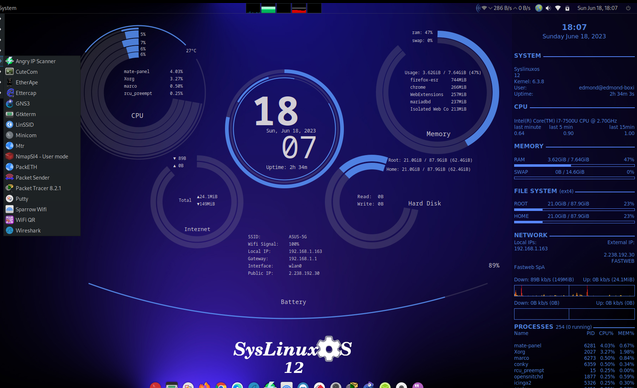
Task: Click the network speed wifi indicator
Action: [504, 8]
